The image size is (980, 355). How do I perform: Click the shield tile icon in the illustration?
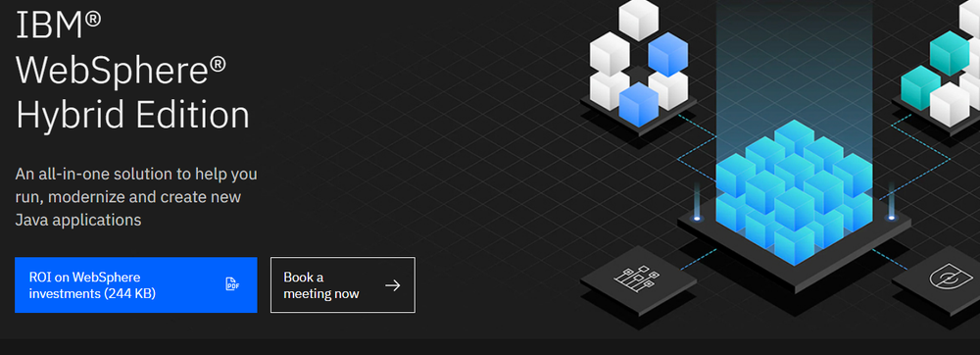[x=952, y=278]
